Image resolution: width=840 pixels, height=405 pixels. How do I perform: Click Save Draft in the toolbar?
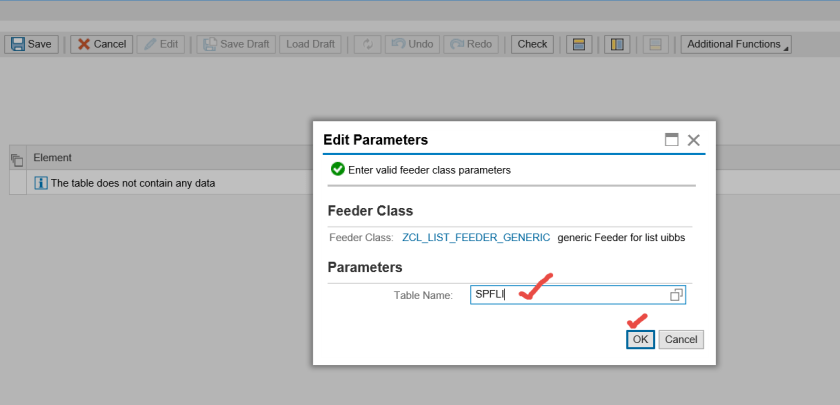(x=234, y=44)
